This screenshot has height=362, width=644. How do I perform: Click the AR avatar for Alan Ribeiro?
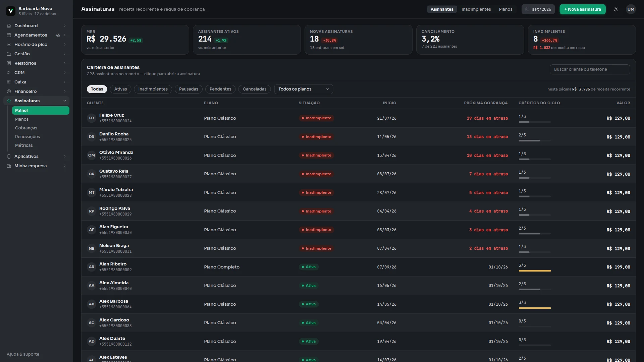[92, 267]
